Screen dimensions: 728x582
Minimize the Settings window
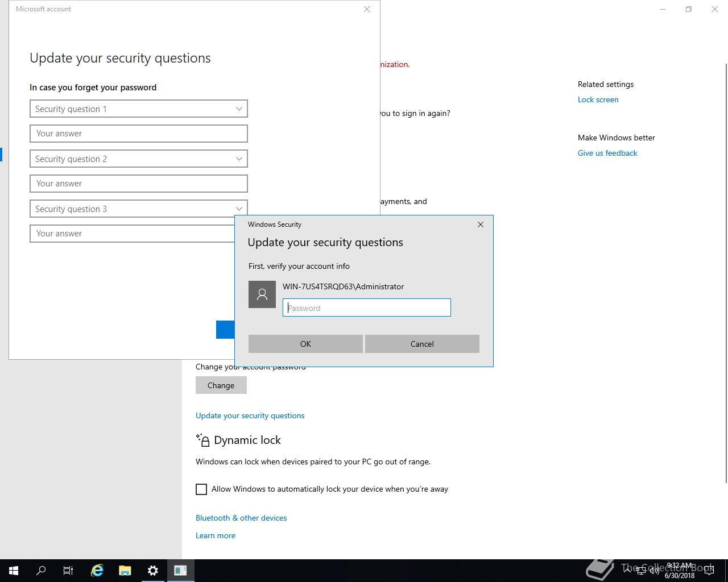[663, 9]
